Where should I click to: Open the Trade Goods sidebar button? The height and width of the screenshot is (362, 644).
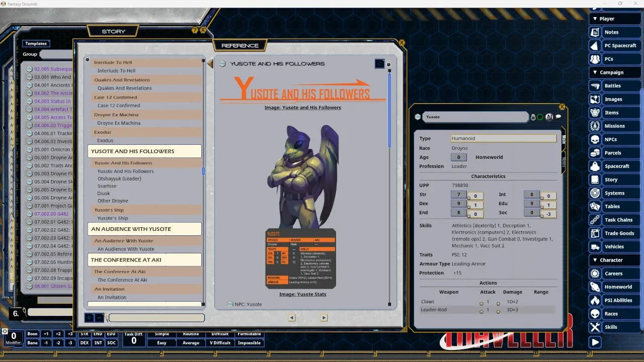(615, 233)
